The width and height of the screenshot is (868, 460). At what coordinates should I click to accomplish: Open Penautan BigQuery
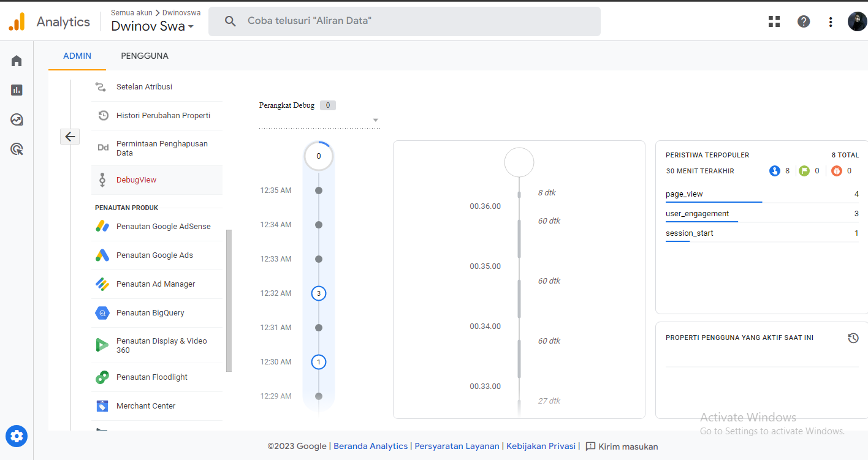[x=157, y=313]
